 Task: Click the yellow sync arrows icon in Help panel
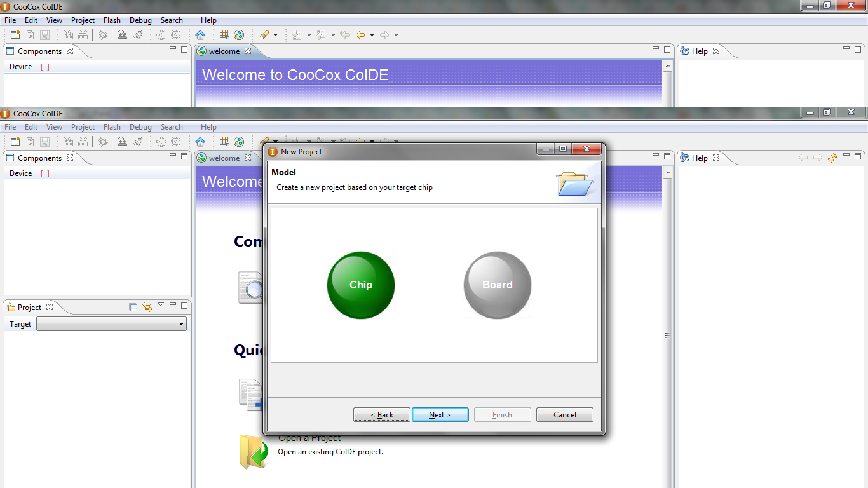[x=832, y=158]
